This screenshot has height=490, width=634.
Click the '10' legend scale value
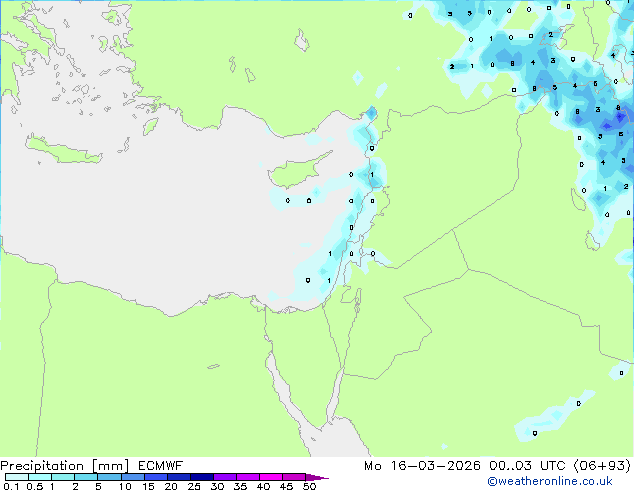[x=125, y=486]
